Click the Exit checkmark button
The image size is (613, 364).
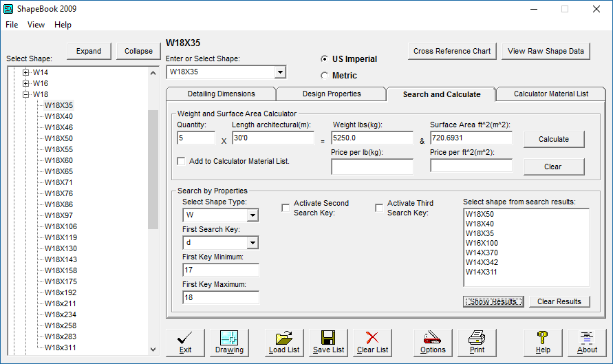[x=185, y=343]
